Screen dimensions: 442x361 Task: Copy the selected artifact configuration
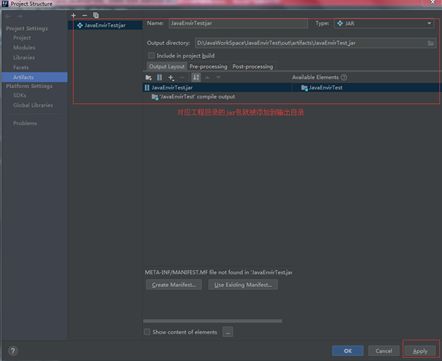pyautogui.click(x=96, y=15)
